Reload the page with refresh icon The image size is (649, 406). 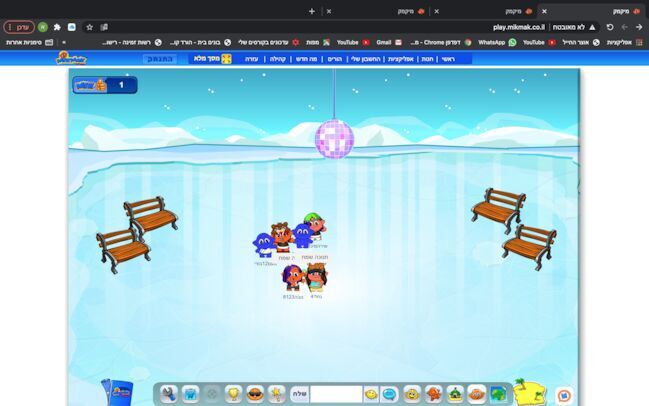[x=610, y=27]
